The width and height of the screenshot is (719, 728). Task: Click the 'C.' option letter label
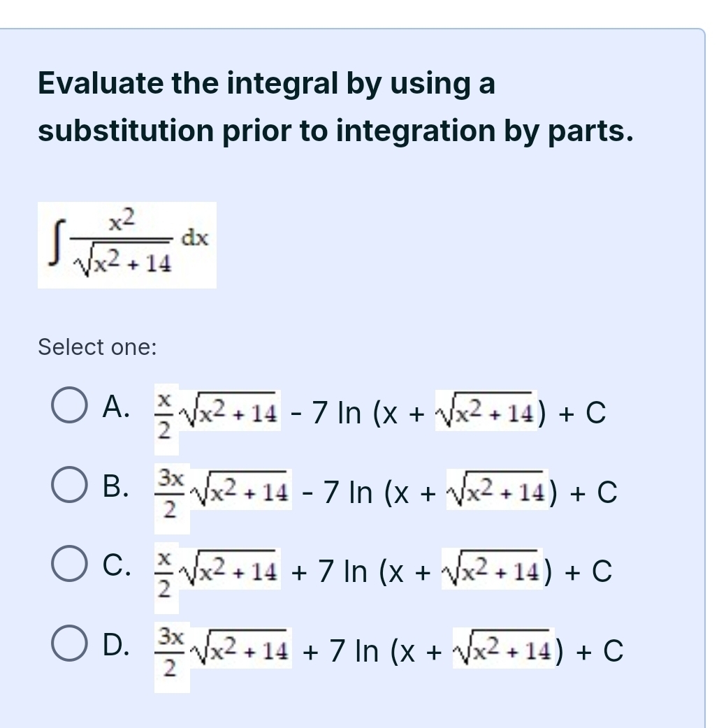115,570
